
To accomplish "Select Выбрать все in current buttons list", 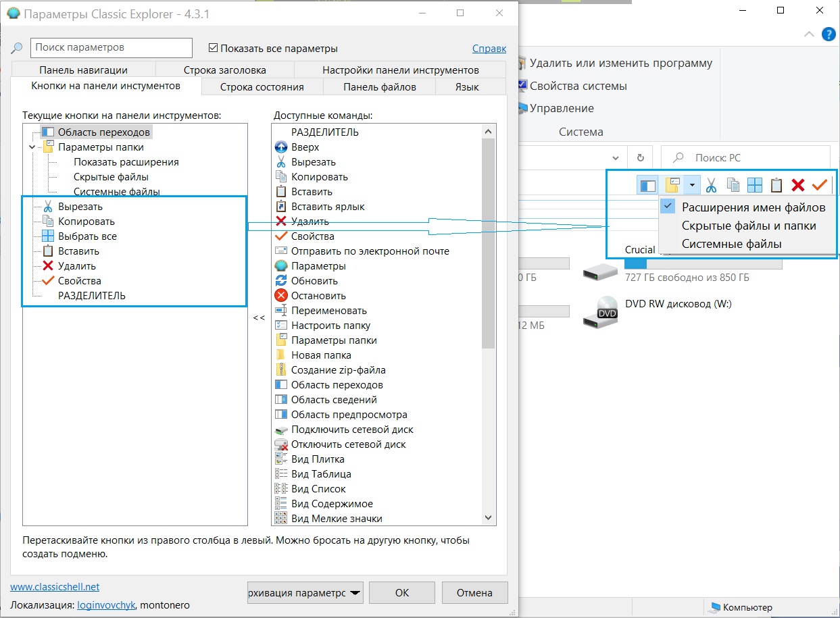I will pos(87,236).
